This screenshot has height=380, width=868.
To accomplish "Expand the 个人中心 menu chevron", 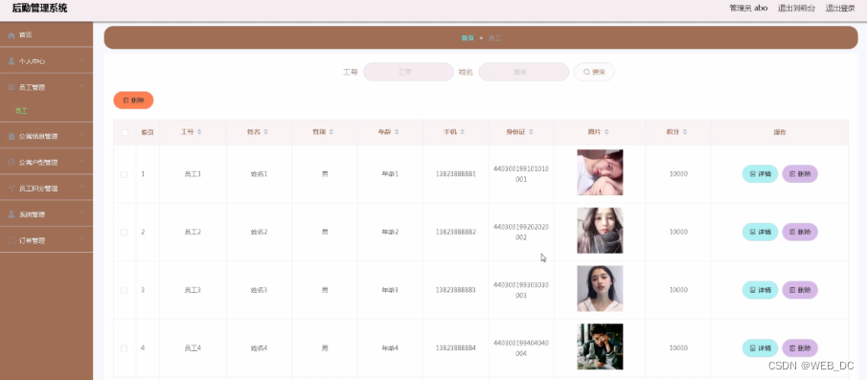I will point(81,59).
